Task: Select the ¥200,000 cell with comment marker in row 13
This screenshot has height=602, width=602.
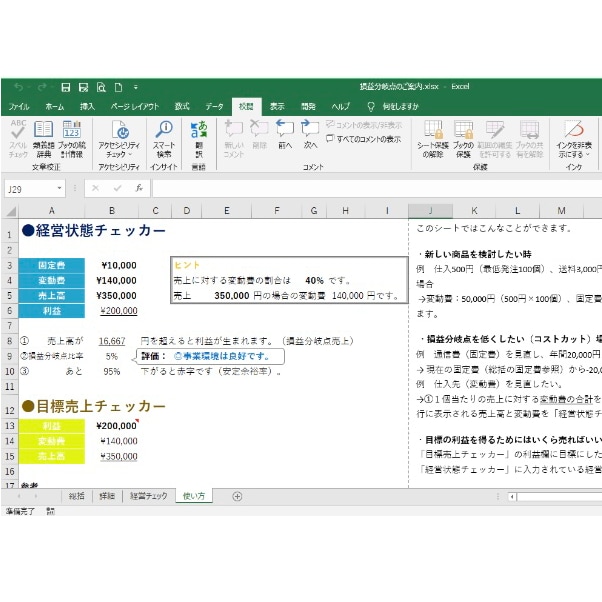Action: click(112, 426)
